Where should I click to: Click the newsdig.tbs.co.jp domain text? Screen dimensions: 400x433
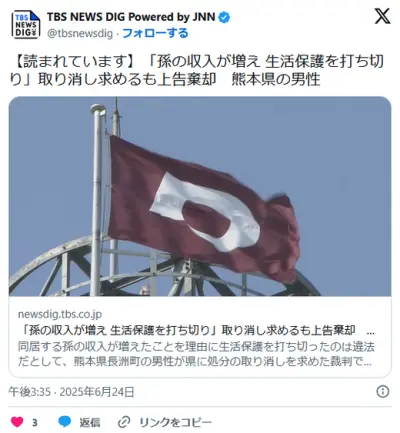pyautogui.click(x=60, y=314)
